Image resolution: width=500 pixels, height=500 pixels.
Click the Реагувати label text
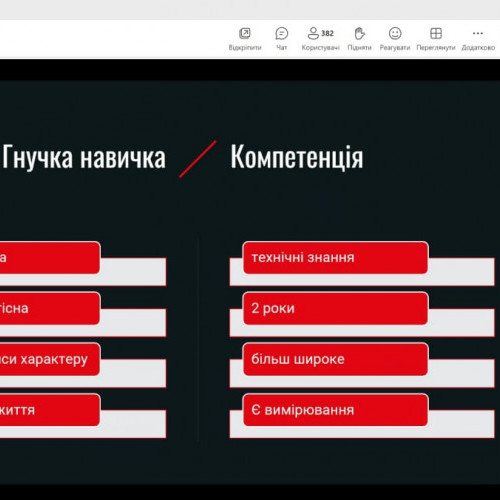395,48
